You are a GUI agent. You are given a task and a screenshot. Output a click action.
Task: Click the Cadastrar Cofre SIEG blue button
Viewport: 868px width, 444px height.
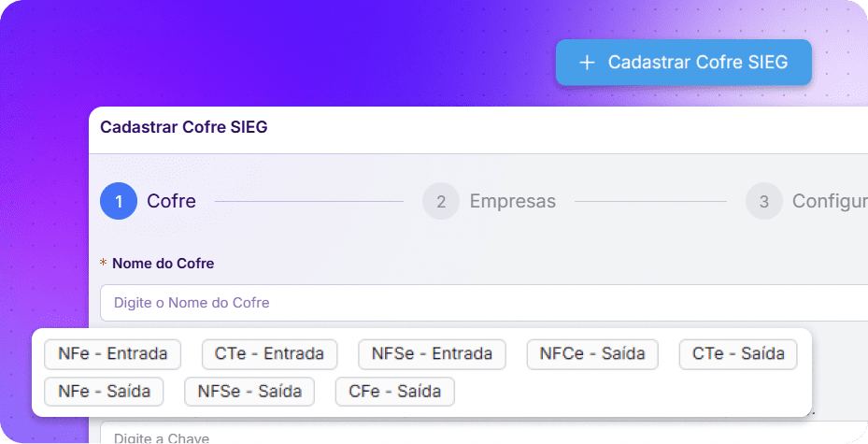coord(684,62)
